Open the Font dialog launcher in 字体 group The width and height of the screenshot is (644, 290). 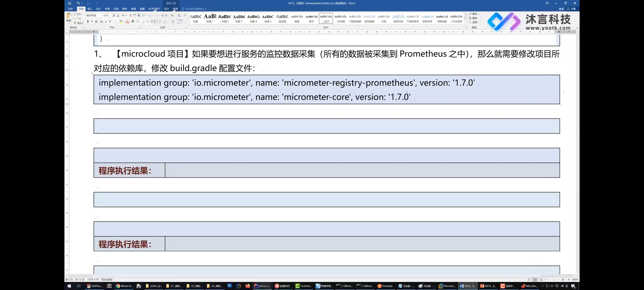[x=140, y=28]
